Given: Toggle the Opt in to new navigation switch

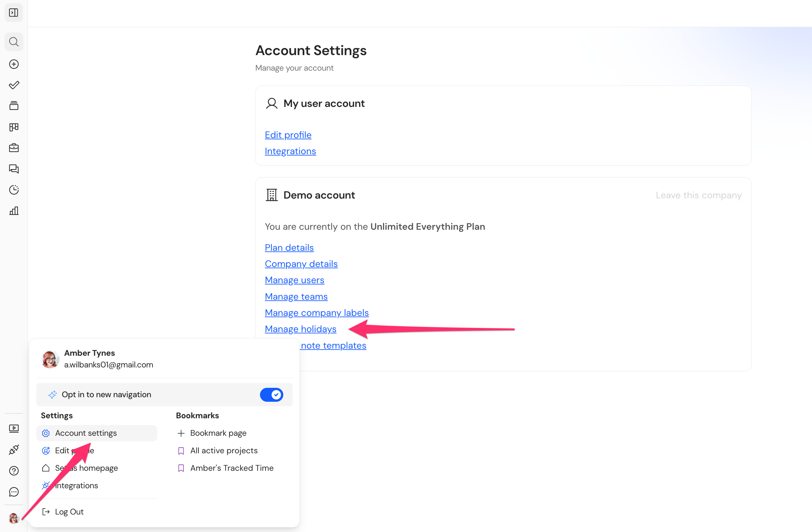Looking at the screenshot, I should 272,395.
